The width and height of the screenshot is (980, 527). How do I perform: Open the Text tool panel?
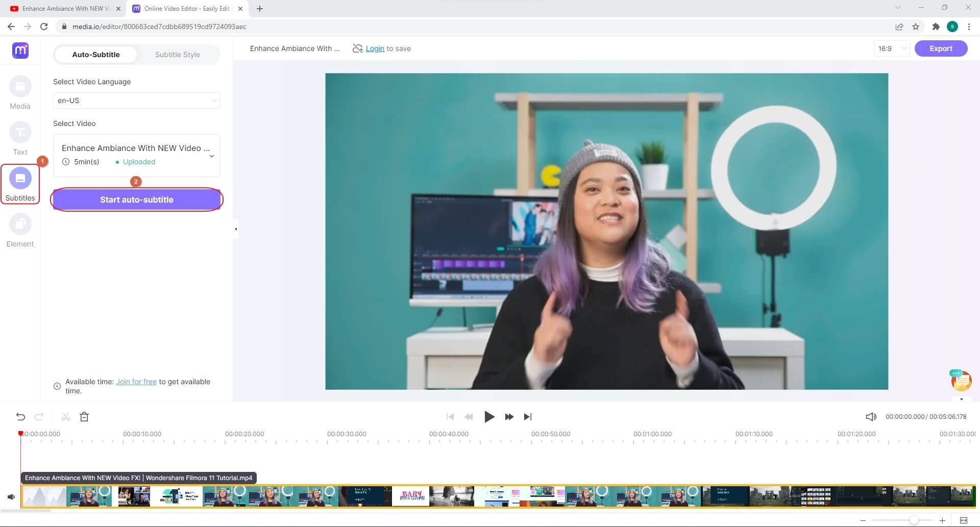[20, 133]
